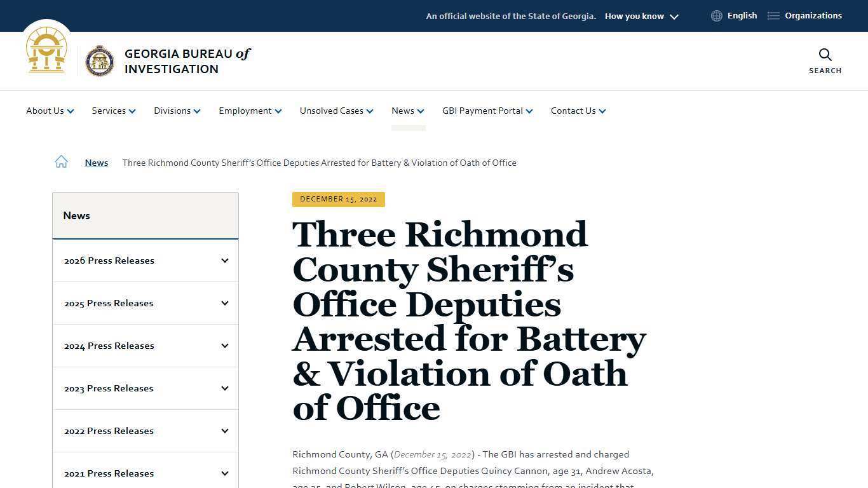This screenshot has height=488, width=868.
Task: Click the globe icon next to English
Action: (x=717, y=15)
